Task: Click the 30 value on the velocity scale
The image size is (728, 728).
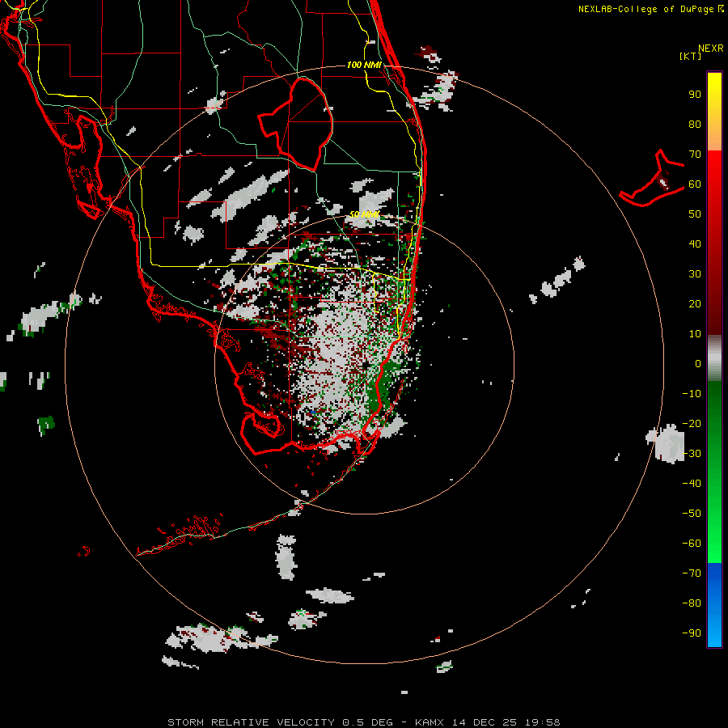Action: click(x=695, y=274)
